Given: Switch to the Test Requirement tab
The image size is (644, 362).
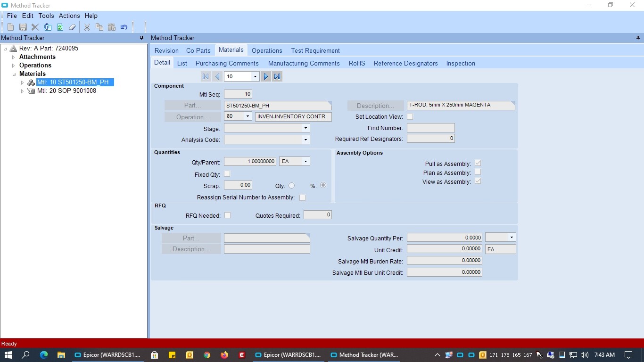Looking at the screenshot, I should (315, 50).
